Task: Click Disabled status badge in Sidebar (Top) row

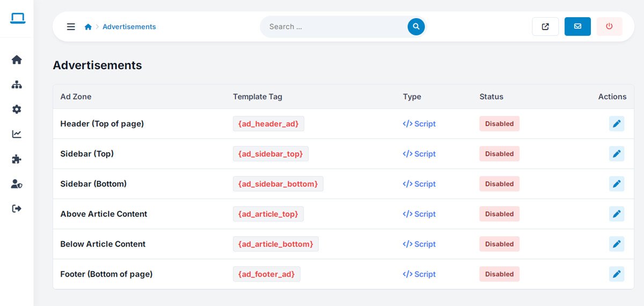Action: [499, 154]
